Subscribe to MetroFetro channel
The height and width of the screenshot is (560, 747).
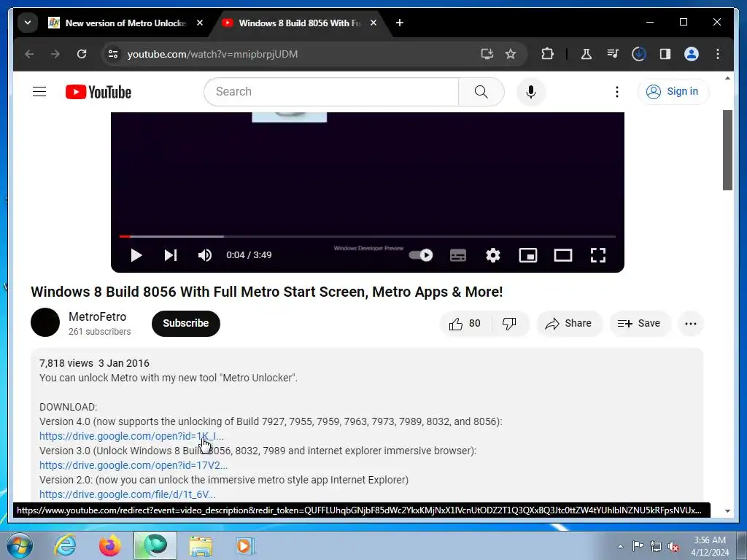coord(186,323)
